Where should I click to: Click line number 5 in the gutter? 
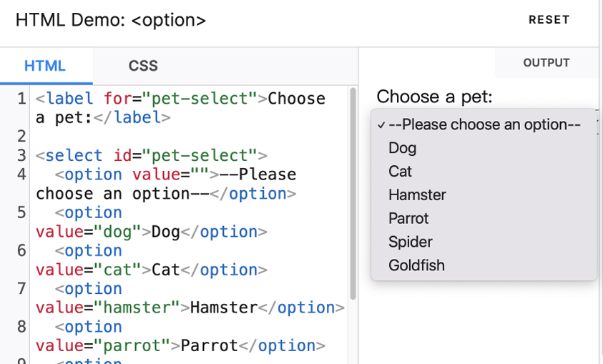coord(21,212)
